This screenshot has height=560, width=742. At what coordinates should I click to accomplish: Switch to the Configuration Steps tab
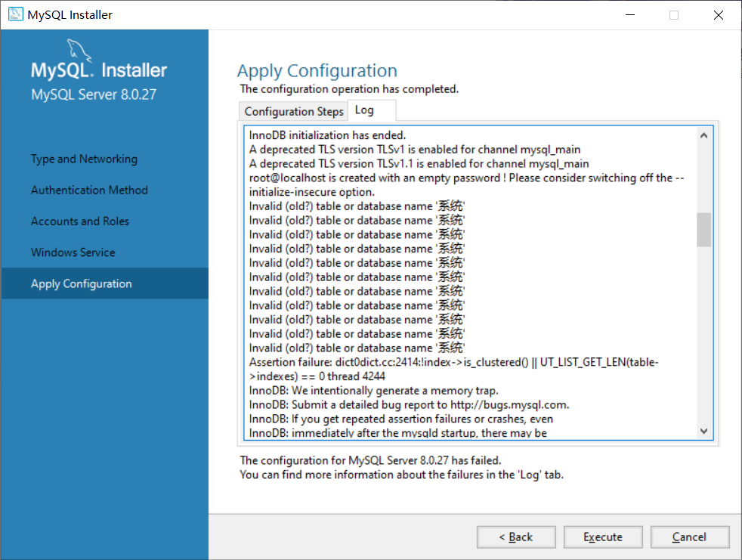click(293, 110)
